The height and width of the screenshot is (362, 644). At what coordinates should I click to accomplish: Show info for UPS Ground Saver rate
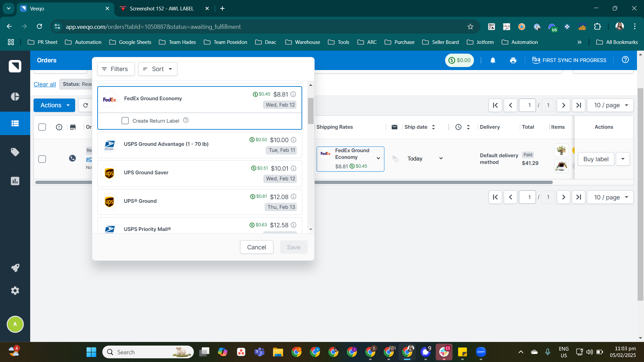(x=293, y=168)
